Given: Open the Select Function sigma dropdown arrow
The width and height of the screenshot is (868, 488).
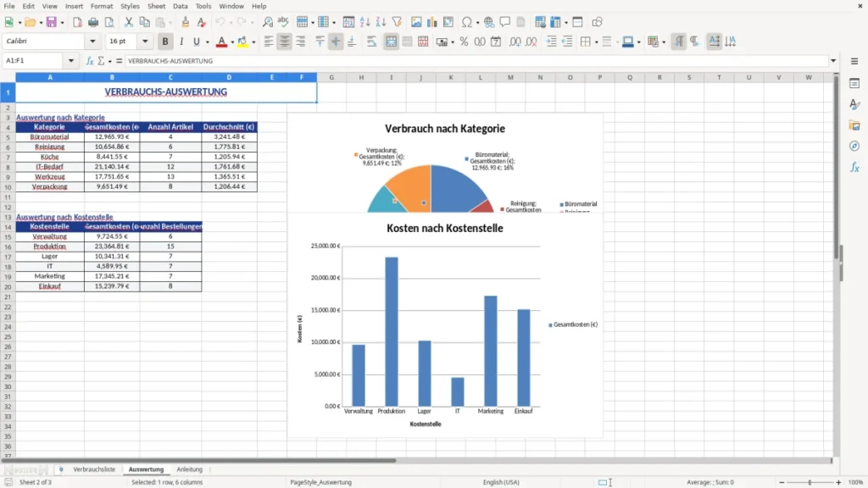Looking at the screenshot, I should pos(109,61).
